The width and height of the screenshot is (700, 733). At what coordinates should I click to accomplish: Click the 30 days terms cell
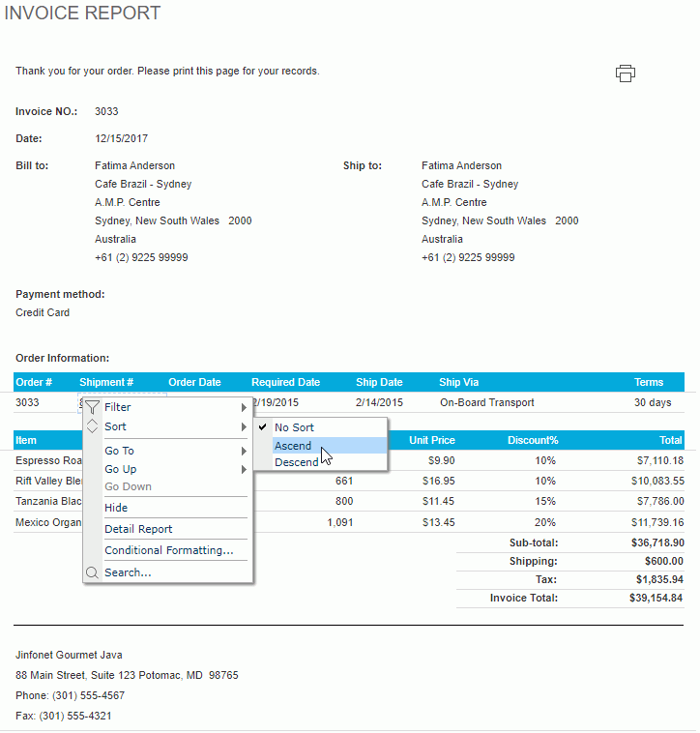tap(653, 402)
